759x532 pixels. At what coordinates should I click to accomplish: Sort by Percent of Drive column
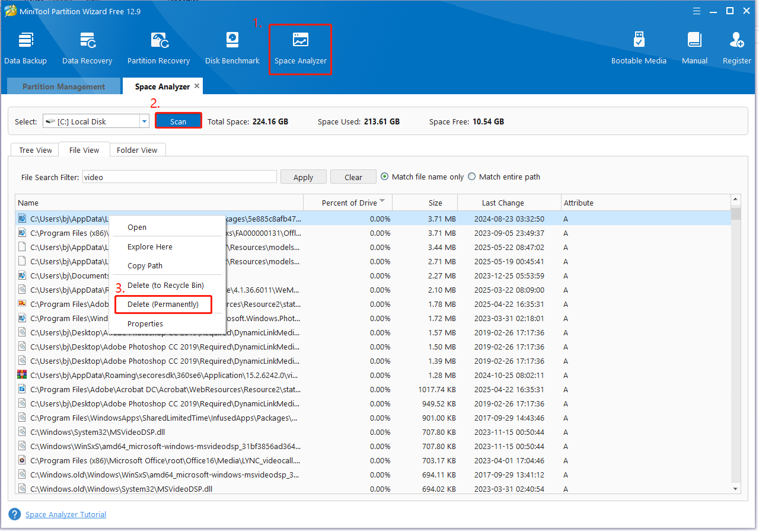click(x=349, y=203)
